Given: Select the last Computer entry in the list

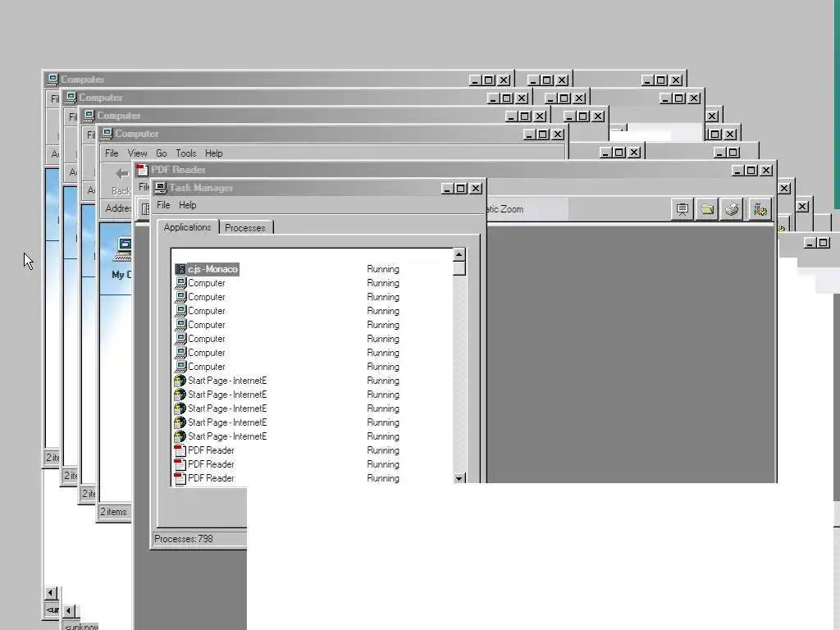Looking at the screenshot, I should click(x=206, y=367).
